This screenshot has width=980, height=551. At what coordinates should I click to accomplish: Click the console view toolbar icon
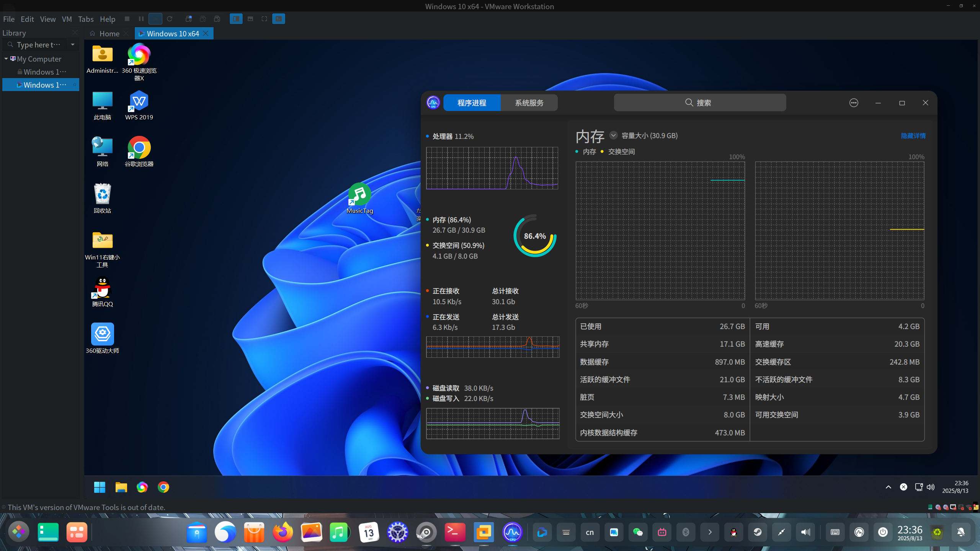tap(278, 19)
